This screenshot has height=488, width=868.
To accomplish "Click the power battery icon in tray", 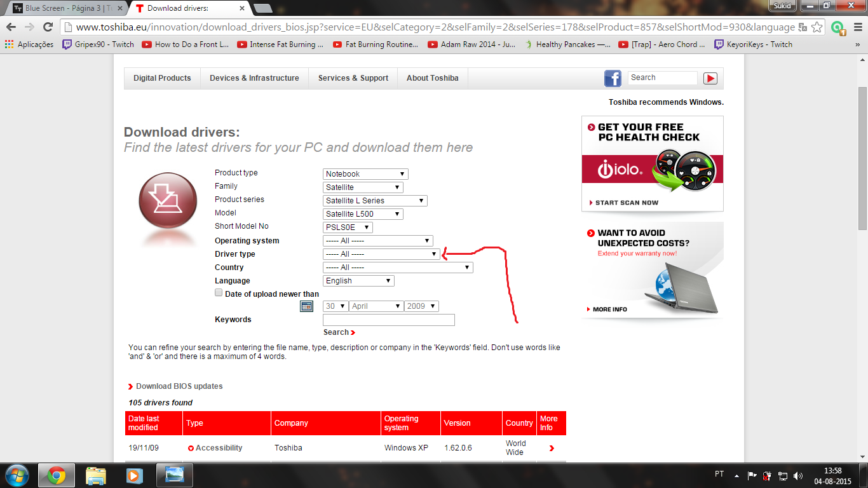I will 767,475.
